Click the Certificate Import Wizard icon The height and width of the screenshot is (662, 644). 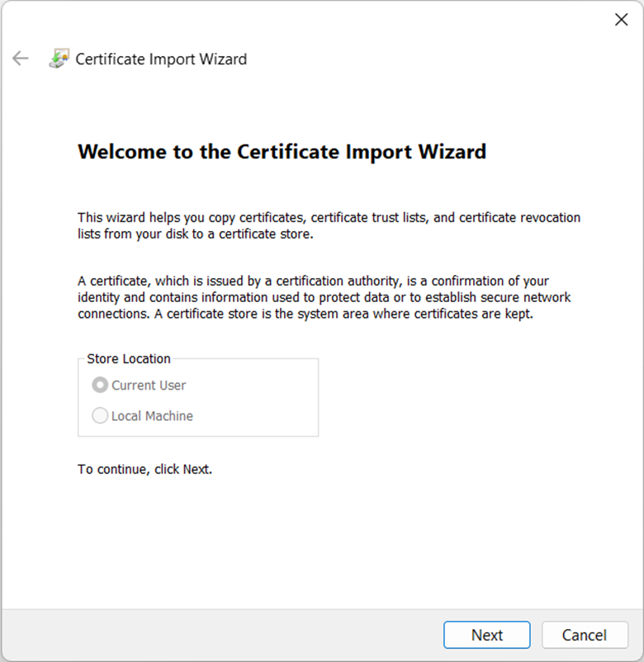click(59, 59)
